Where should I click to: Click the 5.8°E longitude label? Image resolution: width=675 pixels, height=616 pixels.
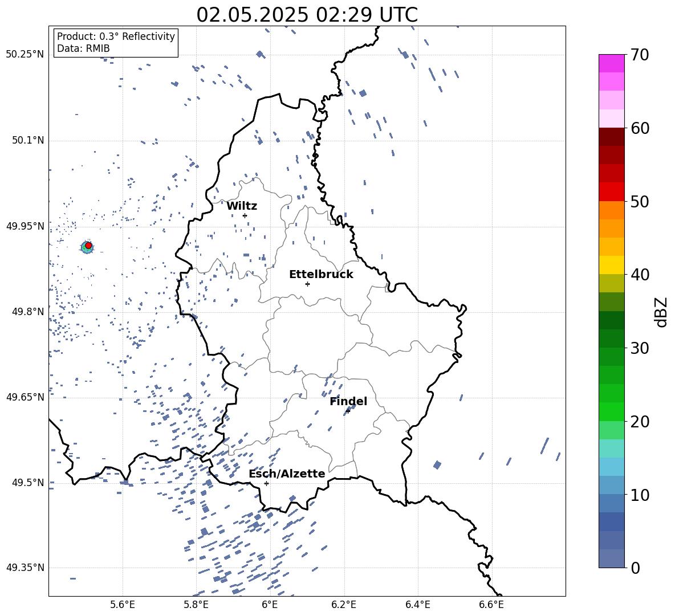click(196, 605)
